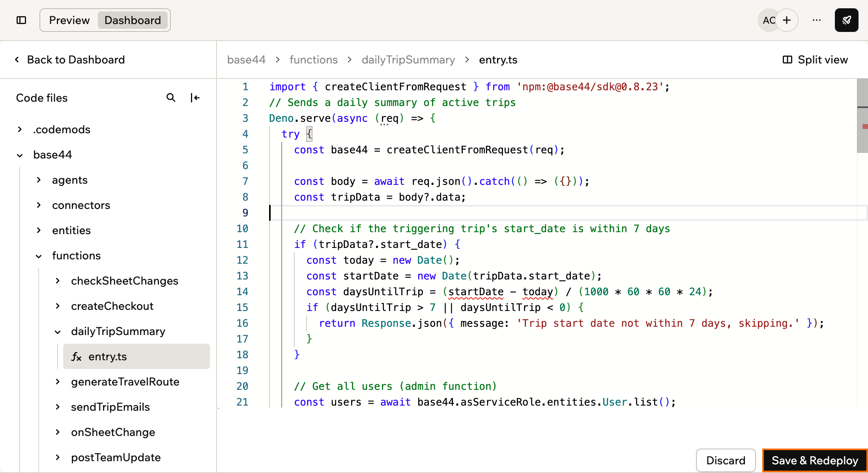868x473 pixels.
Task: Click the fx icon beside entry.ts
Action: 77,357
